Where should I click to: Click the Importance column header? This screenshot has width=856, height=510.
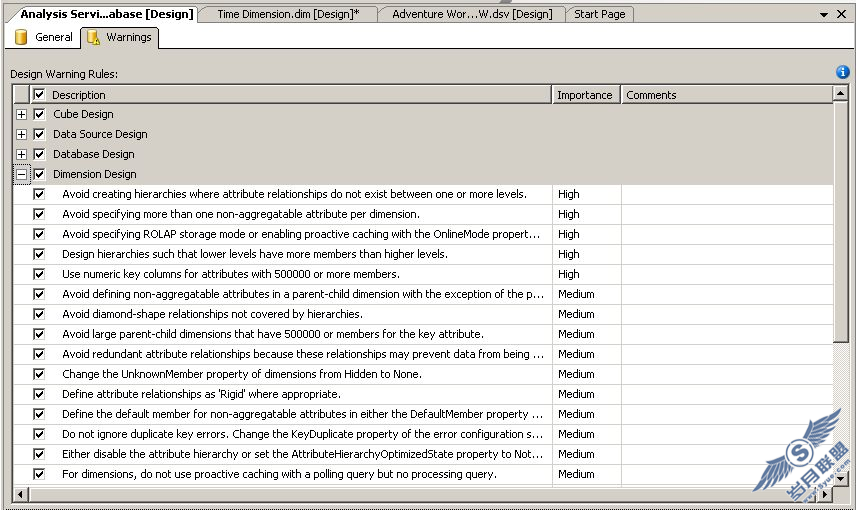[586, 94]
